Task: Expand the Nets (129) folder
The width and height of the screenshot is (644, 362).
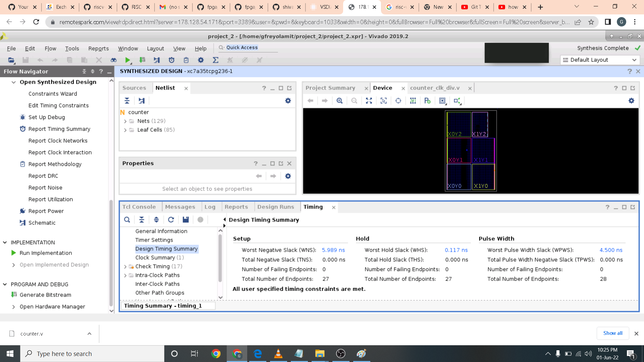Action: click(125, 121)
